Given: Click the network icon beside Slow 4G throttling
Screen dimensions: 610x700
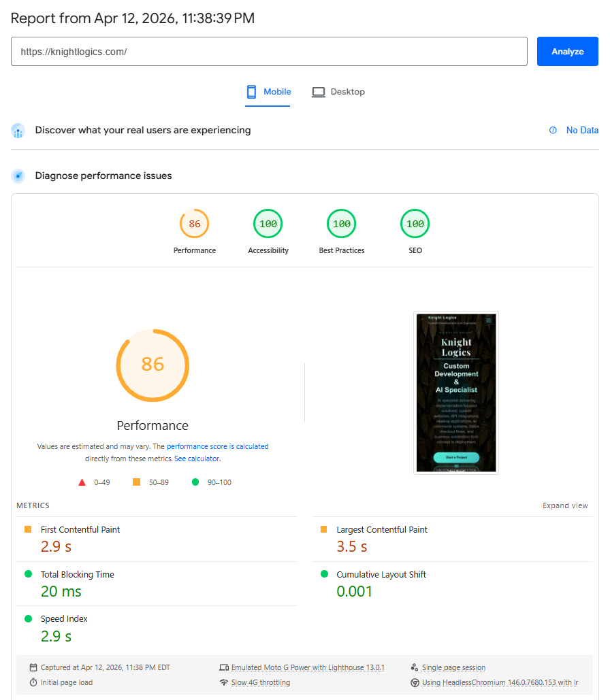Looking at the screenshot, I should 224,682.
